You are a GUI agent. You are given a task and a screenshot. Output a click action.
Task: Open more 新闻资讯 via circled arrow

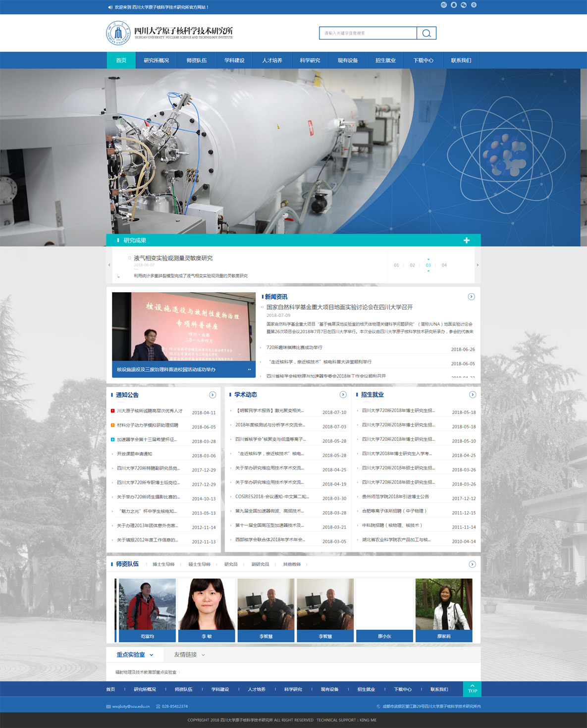pyautogui.click(x=471, y=297)
